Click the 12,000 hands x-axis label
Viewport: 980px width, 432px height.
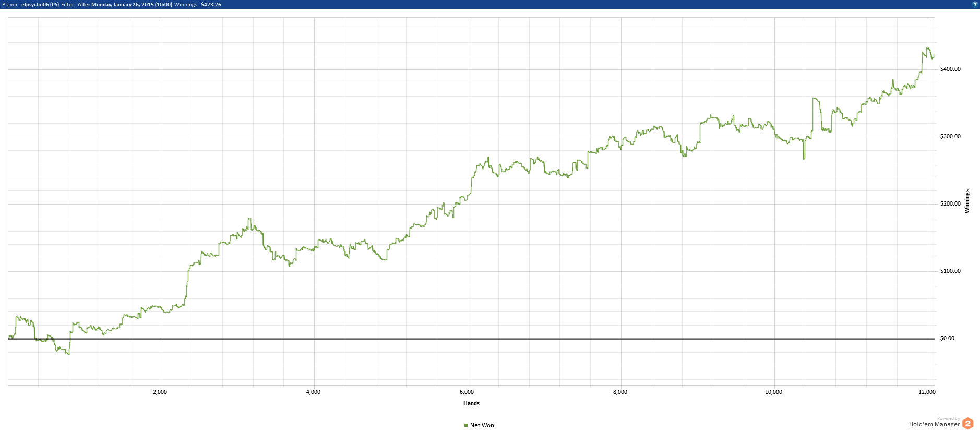[x=927, y=392]
